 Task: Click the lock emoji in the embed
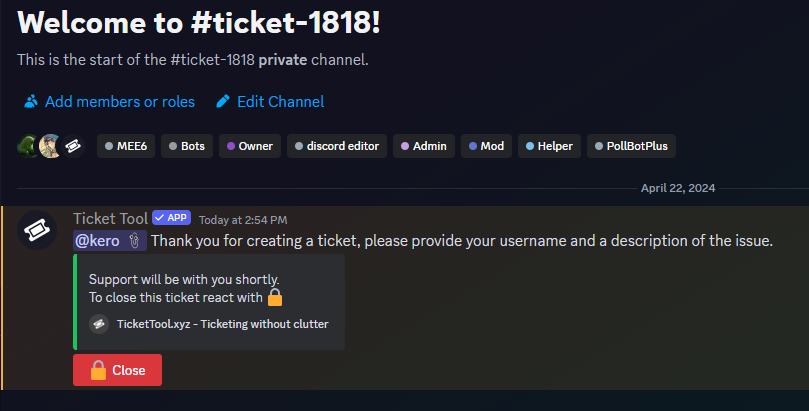[x=275, y=297]
